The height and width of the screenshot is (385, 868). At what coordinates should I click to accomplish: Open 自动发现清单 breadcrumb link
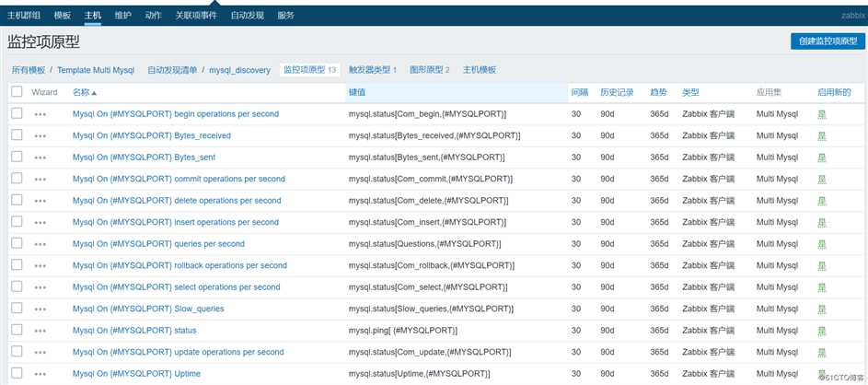(172, 70)
